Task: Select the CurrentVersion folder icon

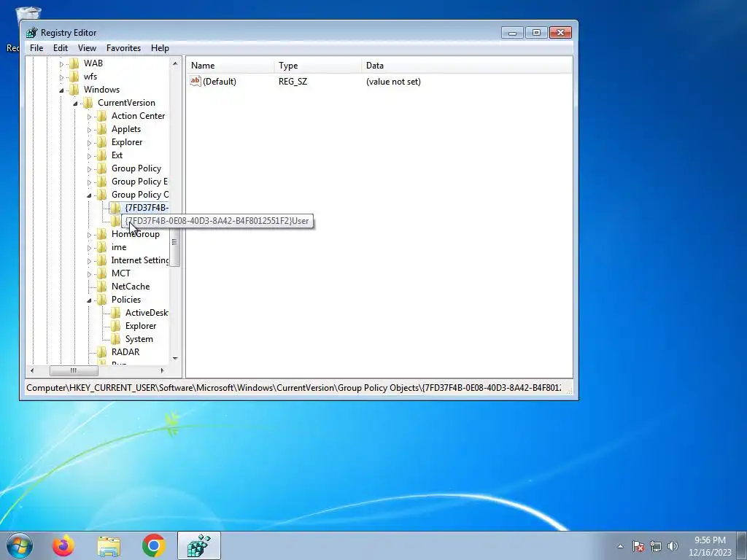Action: (88, 102)
